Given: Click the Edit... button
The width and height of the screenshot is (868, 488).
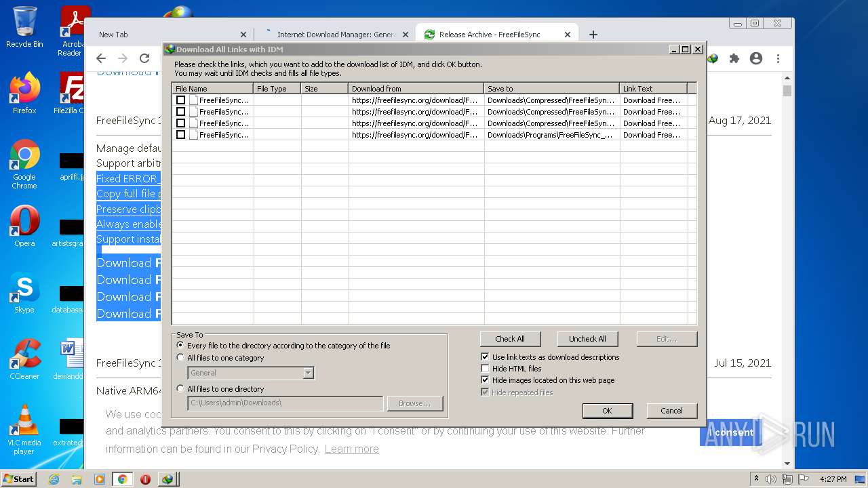Looking at the screenshot, I should pos(667,339).
